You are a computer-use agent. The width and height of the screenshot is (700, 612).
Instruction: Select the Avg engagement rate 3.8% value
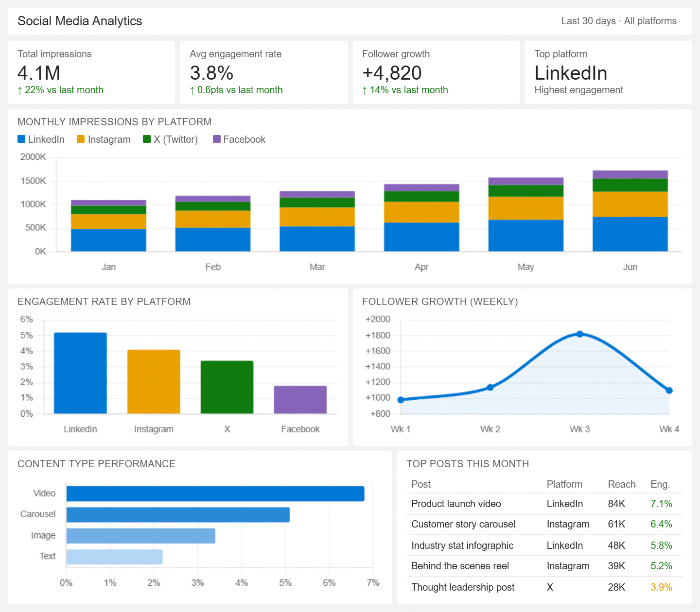click(x=211, y=73)
